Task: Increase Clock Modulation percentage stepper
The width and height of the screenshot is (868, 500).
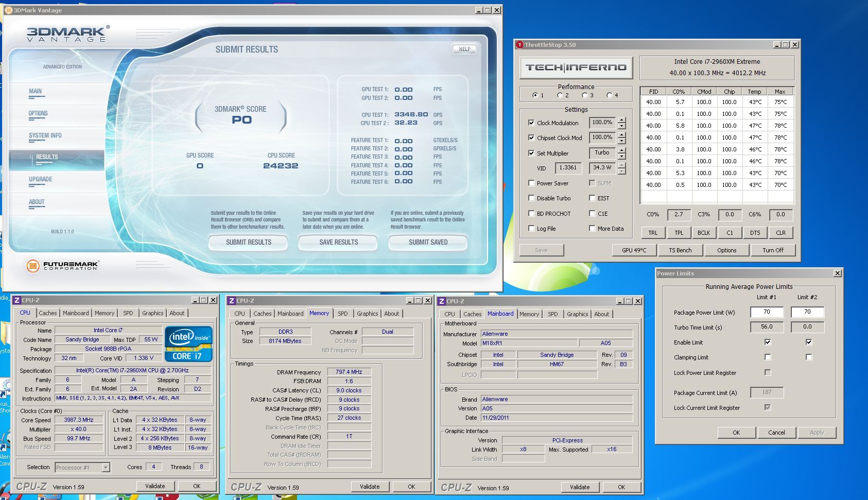Action: tap(622, 120)
